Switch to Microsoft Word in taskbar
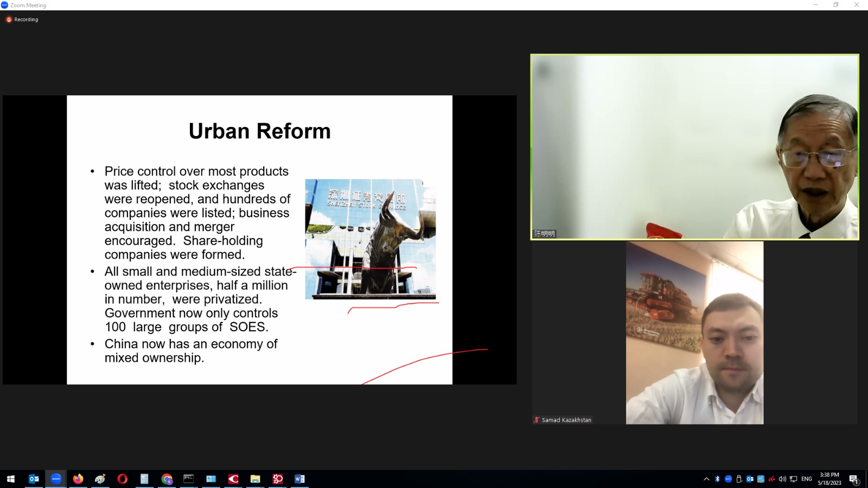 (x=299, y=479)
